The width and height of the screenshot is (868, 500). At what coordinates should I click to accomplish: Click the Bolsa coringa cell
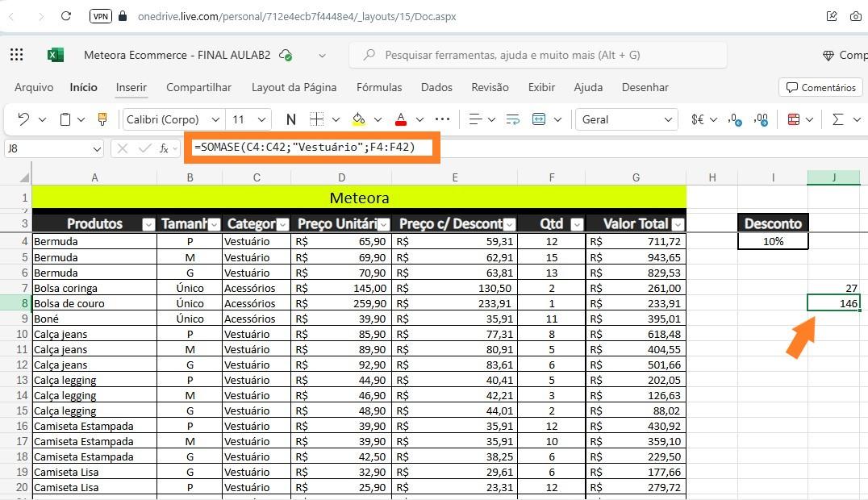point(94,288)
